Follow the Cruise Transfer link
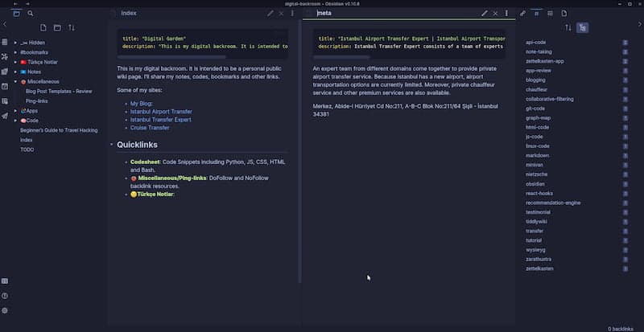Screen dimensions: 644x332 point(150,128)
